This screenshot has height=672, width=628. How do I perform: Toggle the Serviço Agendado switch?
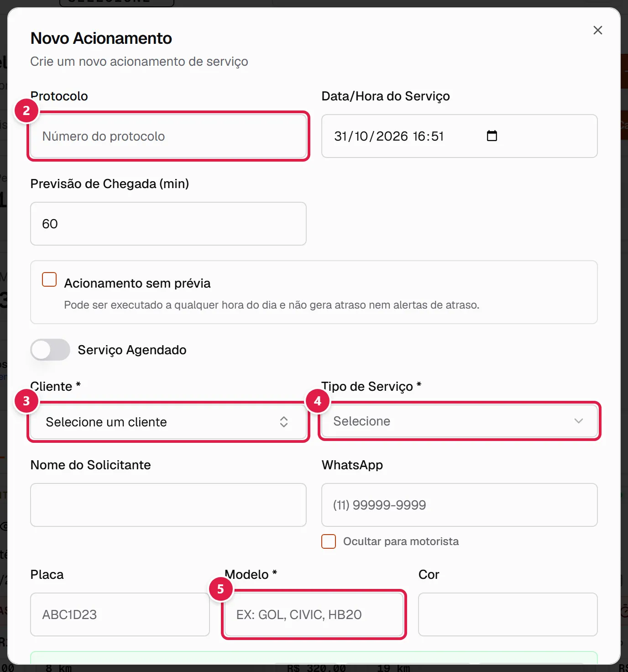point(50,350)
